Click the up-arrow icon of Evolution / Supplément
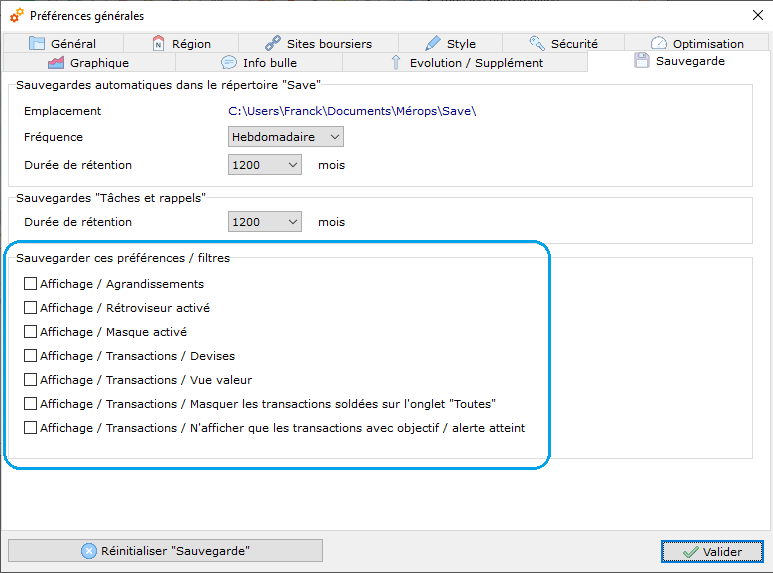773x573 pixels. [x=395, y=63]
